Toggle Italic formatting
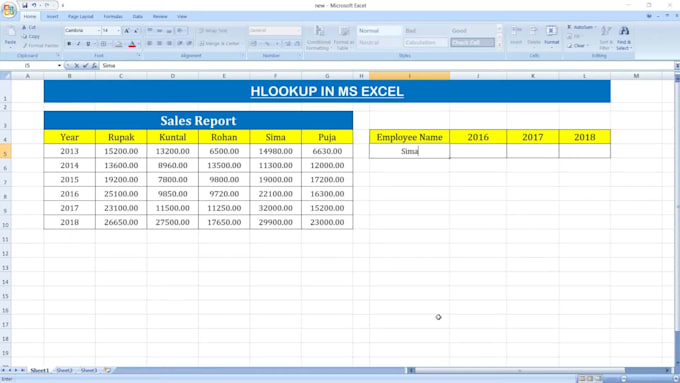680x383 pixels. coord(78,44)
